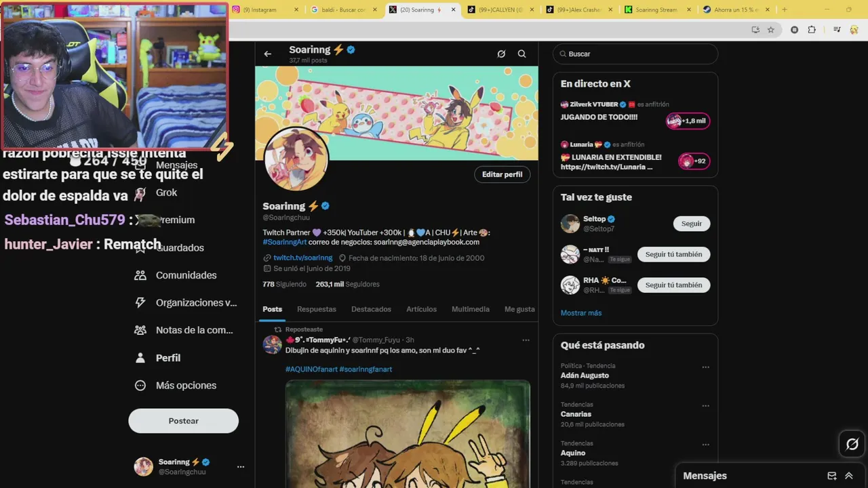This screenshot has height=488, width=868.
Task: Click the Buscar search field
Action: [635, 54]
